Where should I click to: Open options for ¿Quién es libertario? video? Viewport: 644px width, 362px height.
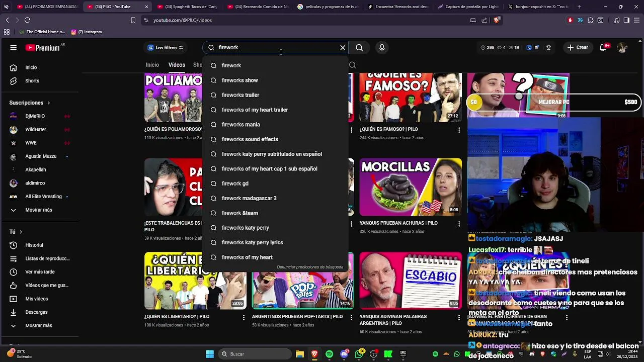pyautogui.click(x=244, y=317)
